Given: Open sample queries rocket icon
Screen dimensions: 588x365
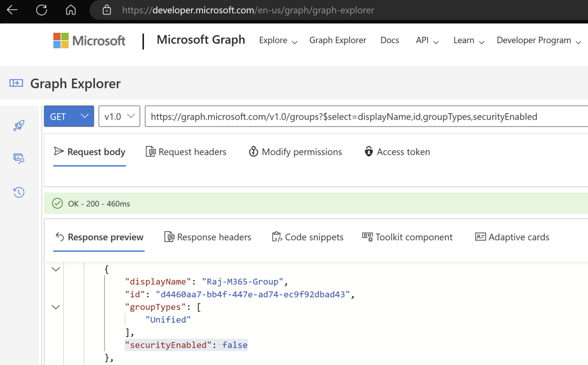Looking at the screenshot, I should point(19,126).
